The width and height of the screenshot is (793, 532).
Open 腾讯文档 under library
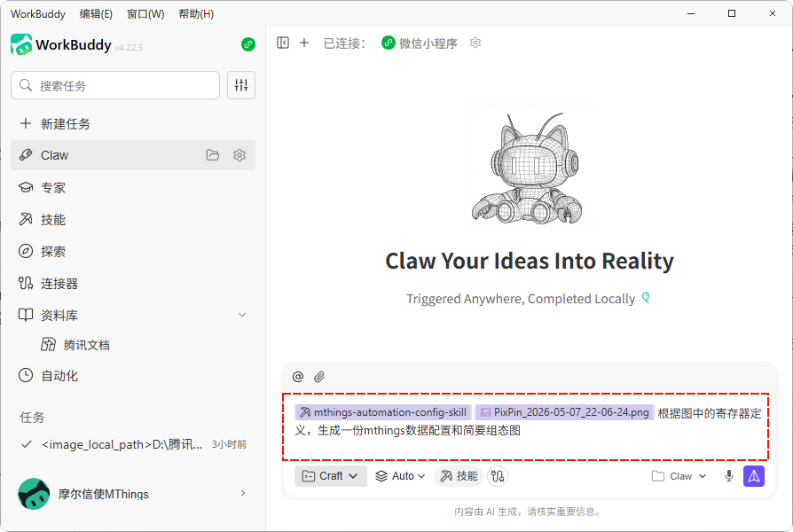76,345
